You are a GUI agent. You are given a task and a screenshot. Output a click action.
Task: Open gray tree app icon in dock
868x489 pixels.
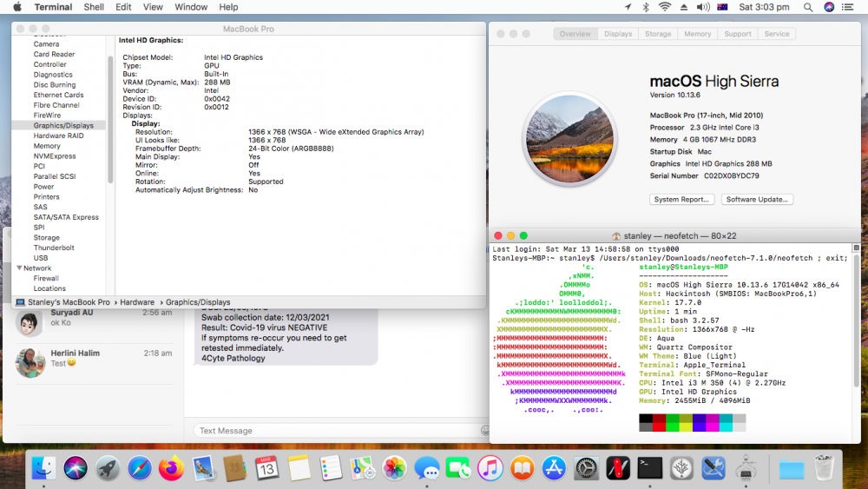point(681,468)
